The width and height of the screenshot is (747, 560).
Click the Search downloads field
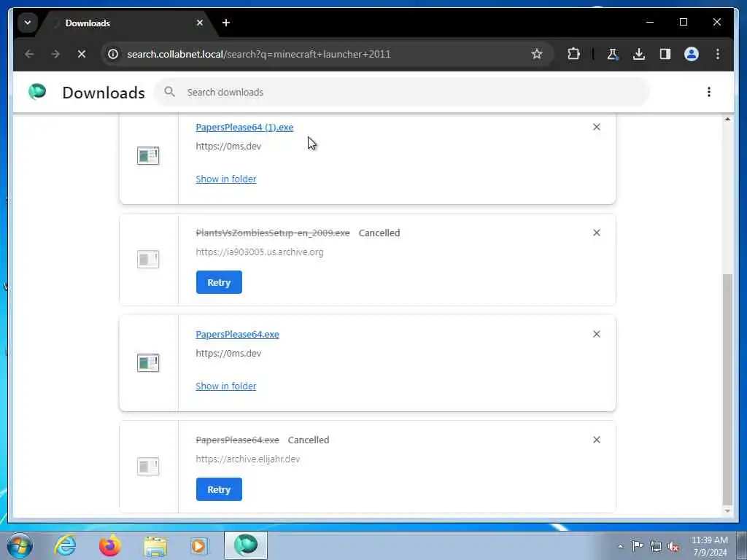401,92
